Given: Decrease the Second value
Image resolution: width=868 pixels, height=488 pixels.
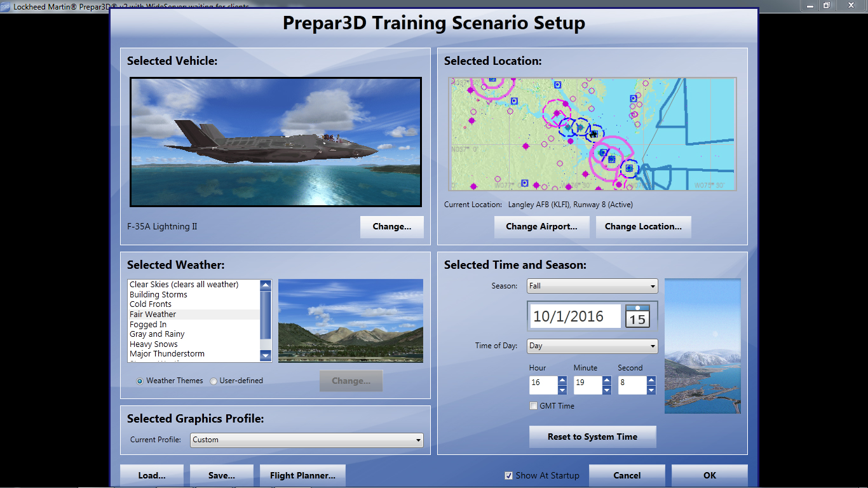Looking at the screenshot, I should (x=651, y=390).
